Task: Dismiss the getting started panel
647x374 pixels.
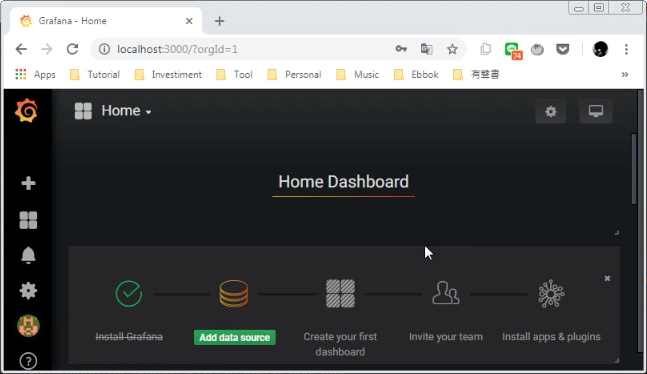Action: [x=607, y=278]
